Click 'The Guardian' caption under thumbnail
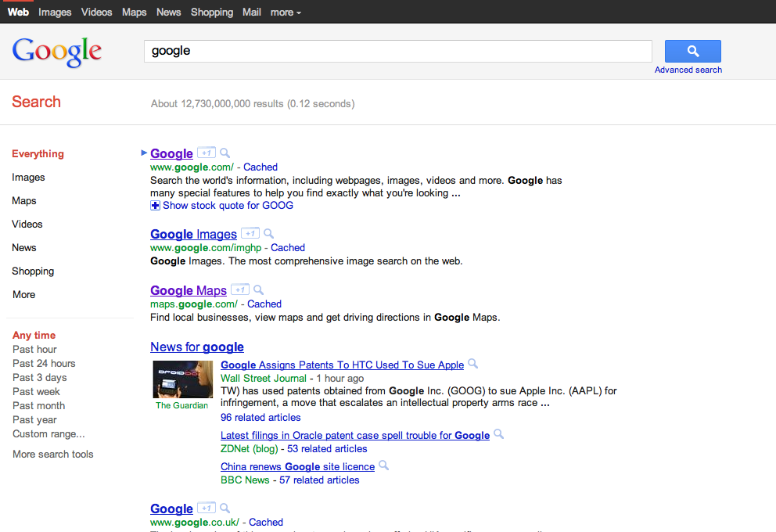 (x=181, y=405)
